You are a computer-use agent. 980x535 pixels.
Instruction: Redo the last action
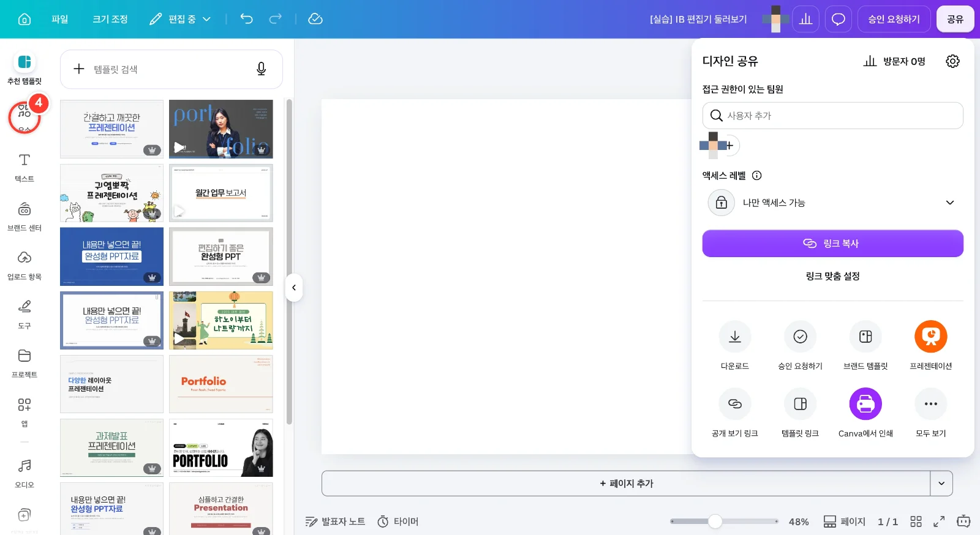tap(276, 19)
